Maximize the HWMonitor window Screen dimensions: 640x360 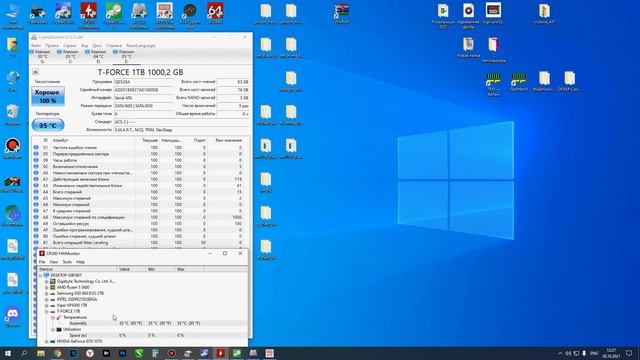[225, 253]
